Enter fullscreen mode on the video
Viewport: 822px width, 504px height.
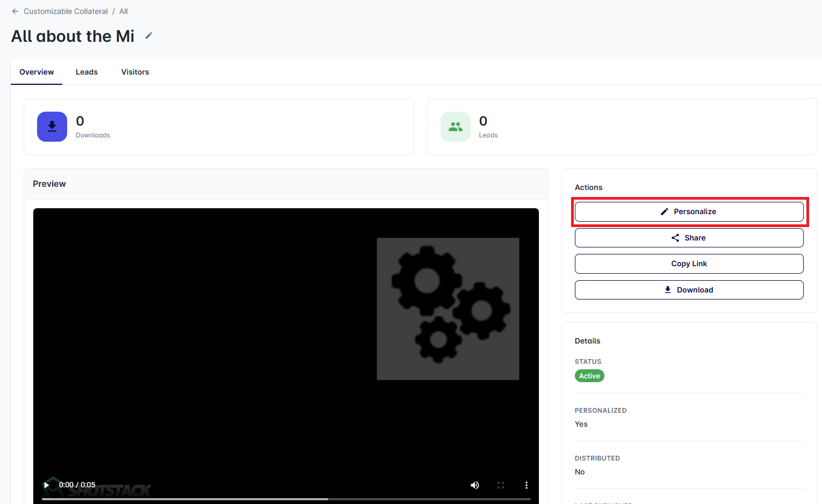coord(501,485)
